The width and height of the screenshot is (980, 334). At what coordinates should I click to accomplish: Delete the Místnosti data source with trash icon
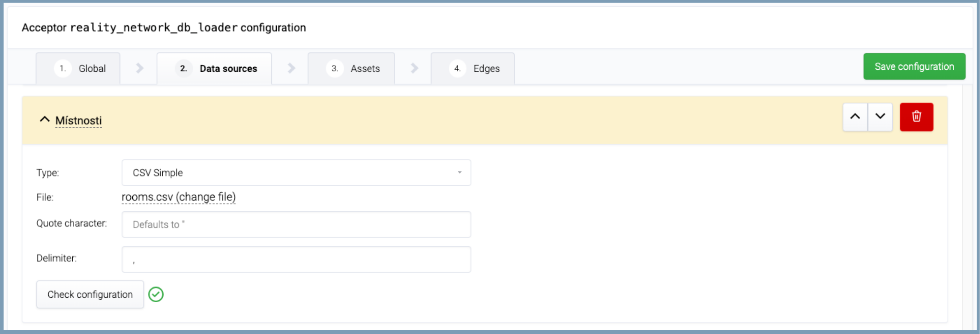point(916,117)
